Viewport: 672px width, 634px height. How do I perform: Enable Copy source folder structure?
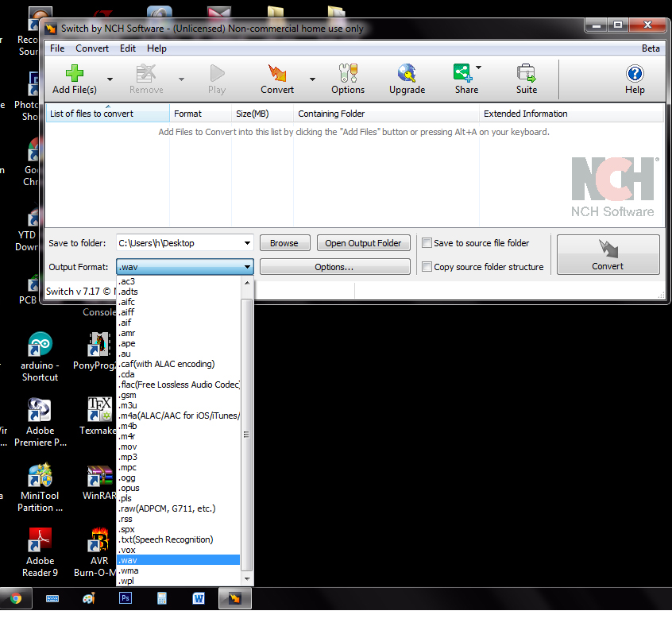click(x=427, y=267)
